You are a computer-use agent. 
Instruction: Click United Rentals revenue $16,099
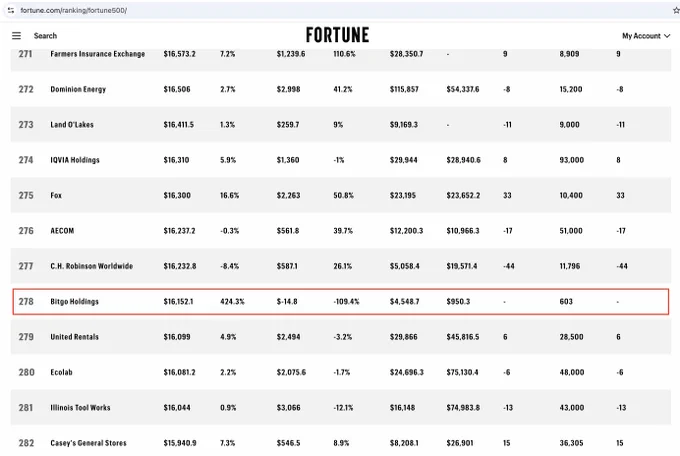[x=177, y=337]
